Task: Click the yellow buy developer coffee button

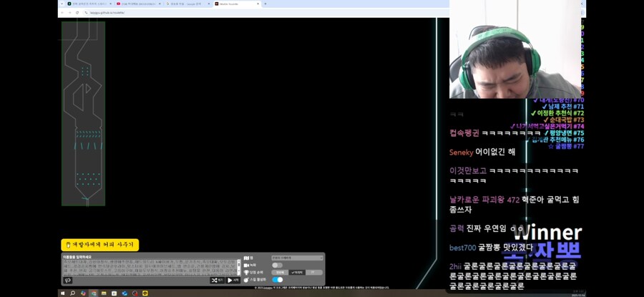Action: pos(99,245)
